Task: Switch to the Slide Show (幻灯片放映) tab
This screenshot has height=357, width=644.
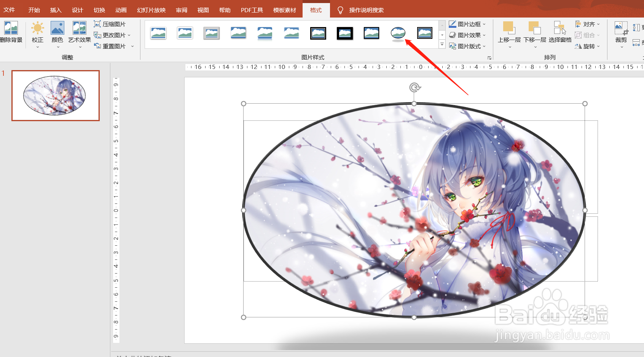Action: click(151, 10)
